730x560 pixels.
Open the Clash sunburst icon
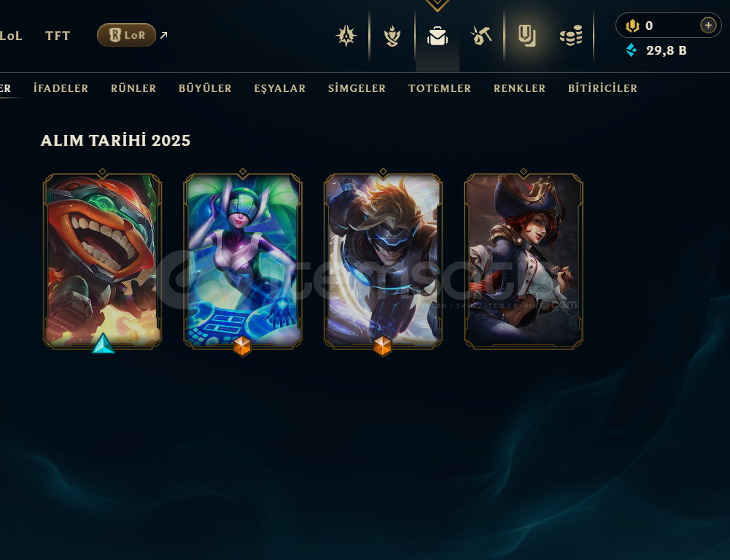pos(346,36)
